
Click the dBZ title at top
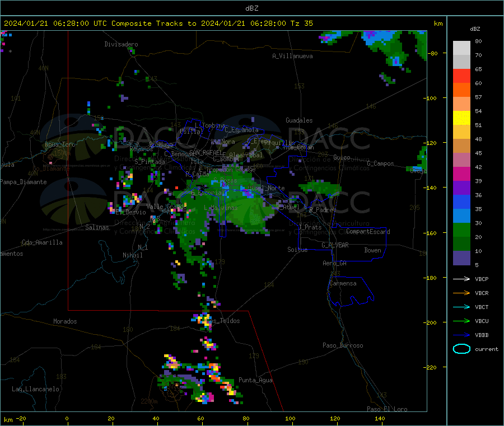pos(251,8)
